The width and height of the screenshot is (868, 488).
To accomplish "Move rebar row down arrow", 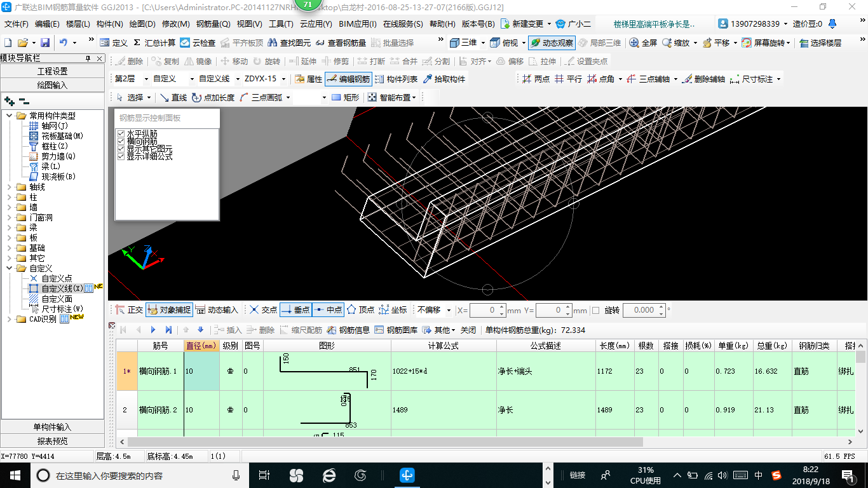I will click(x=201, y=330).
